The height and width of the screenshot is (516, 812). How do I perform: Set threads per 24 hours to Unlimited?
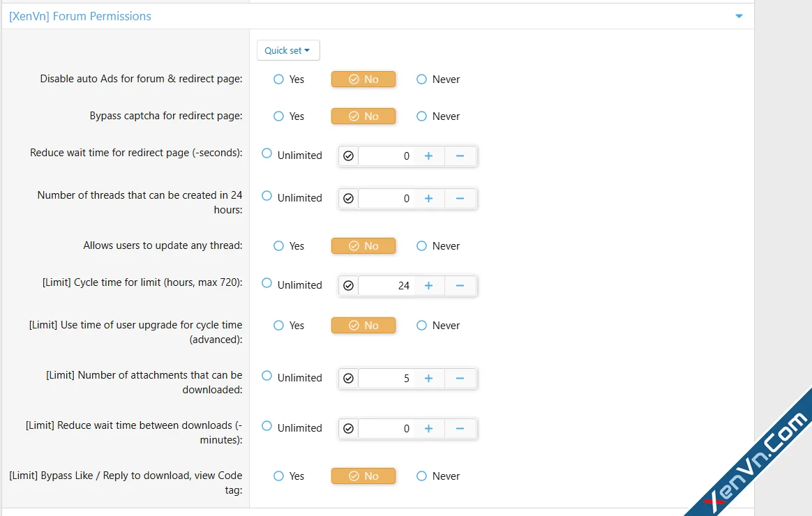(x=267, y=197)
